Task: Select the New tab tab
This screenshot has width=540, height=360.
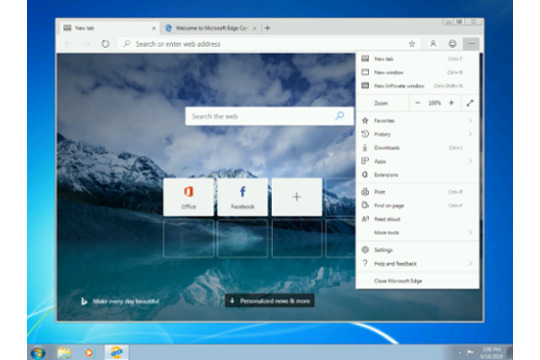Action: 110,28
